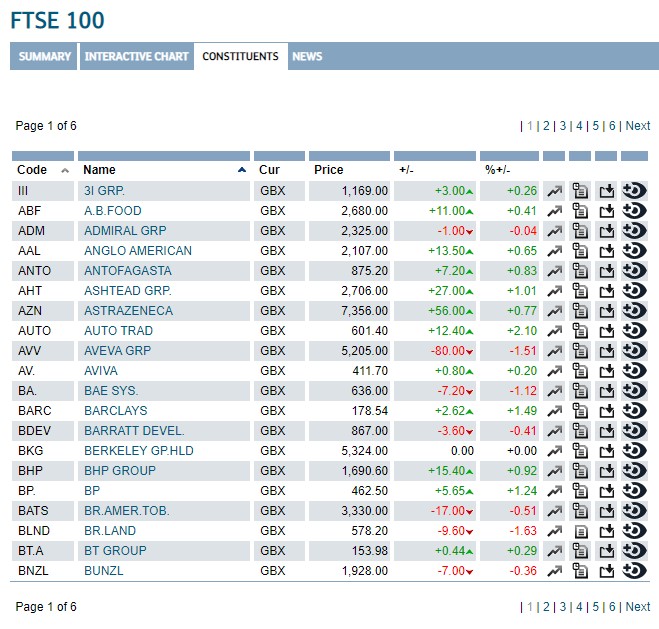The height and width of the screenshot is (629, 659).
Task: Open the BERKELEY GP.HLD company link
Action: click(139, 451)
